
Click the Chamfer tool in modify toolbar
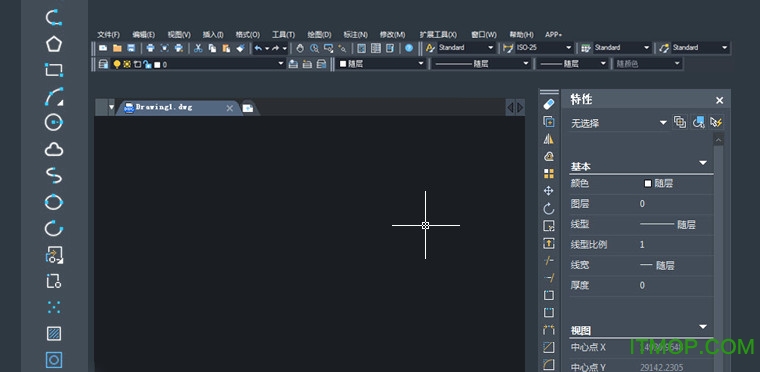coord(549,347)
